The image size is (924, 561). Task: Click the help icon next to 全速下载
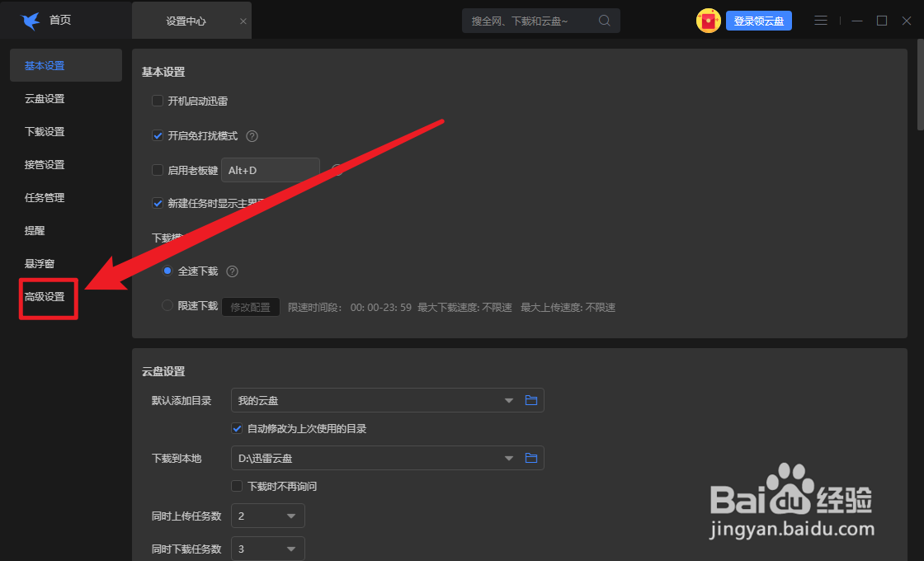(x=232, y=271)
